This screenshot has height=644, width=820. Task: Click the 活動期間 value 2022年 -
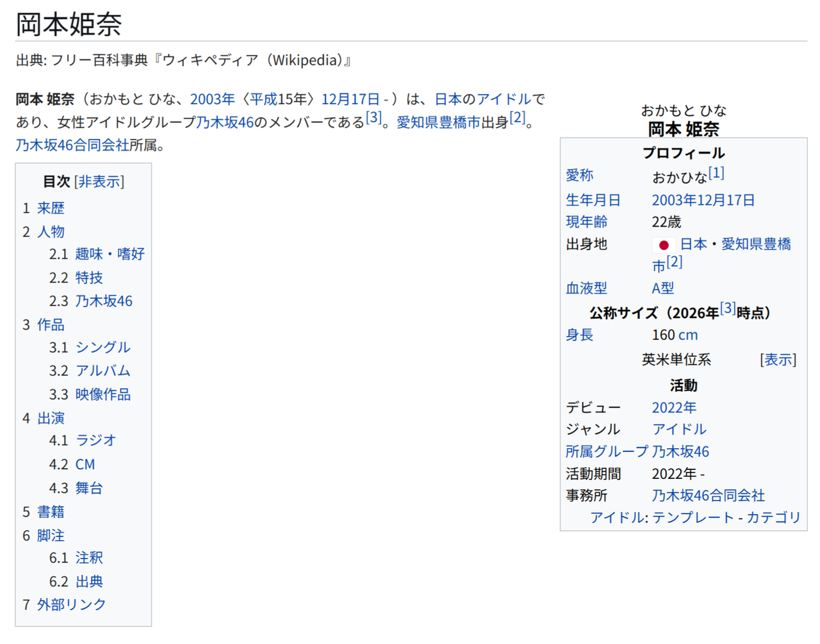[678, 474]
